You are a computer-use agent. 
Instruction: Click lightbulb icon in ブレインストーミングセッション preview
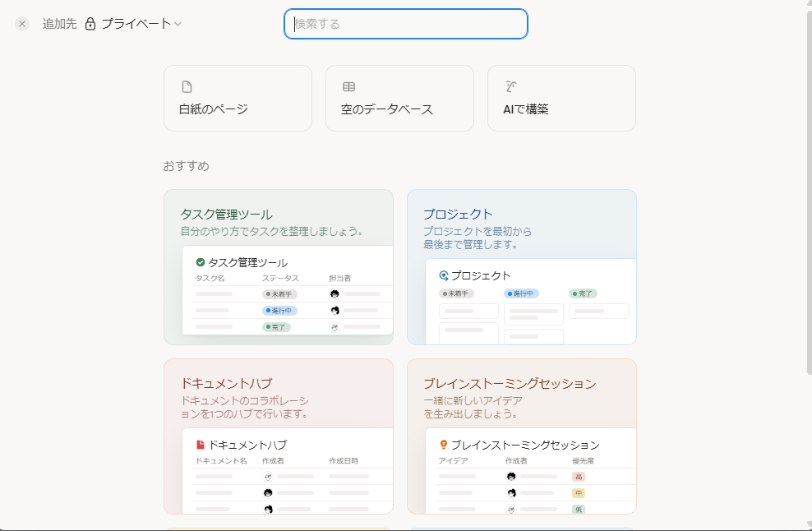444,445
